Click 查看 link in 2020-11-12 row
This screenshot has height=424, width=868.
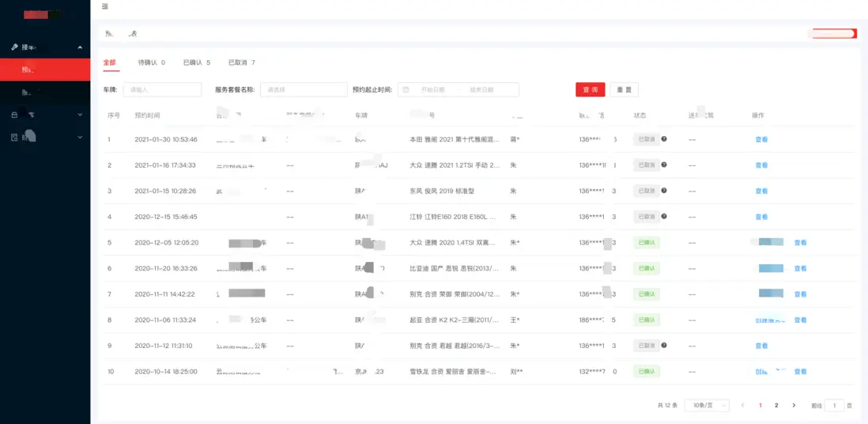click(761, 346)
